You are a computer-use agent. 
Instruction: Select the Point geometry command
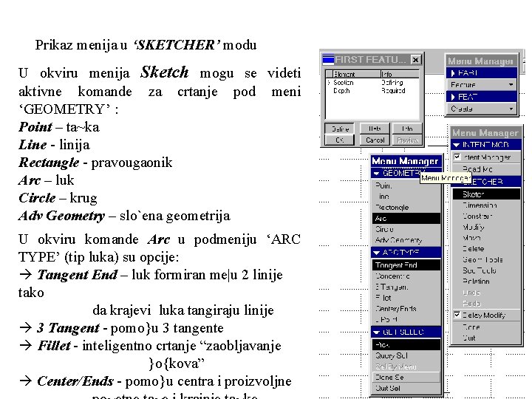pos(406,185)
